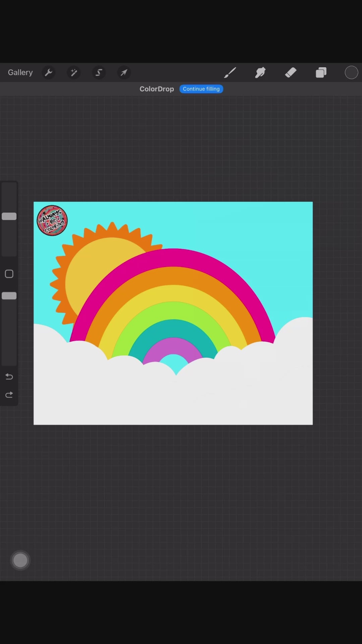Select the Eraser tool
362x644 pixels.
(291, 72)
